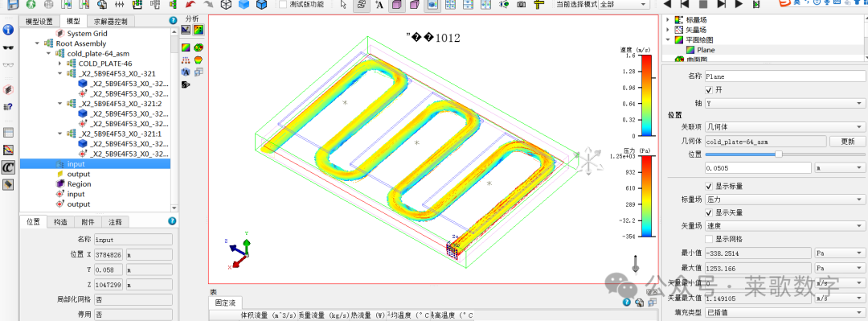Click the 速度 color legend bar
The width and height of the screenshot is (868, 321).
(x=645, y=96)
